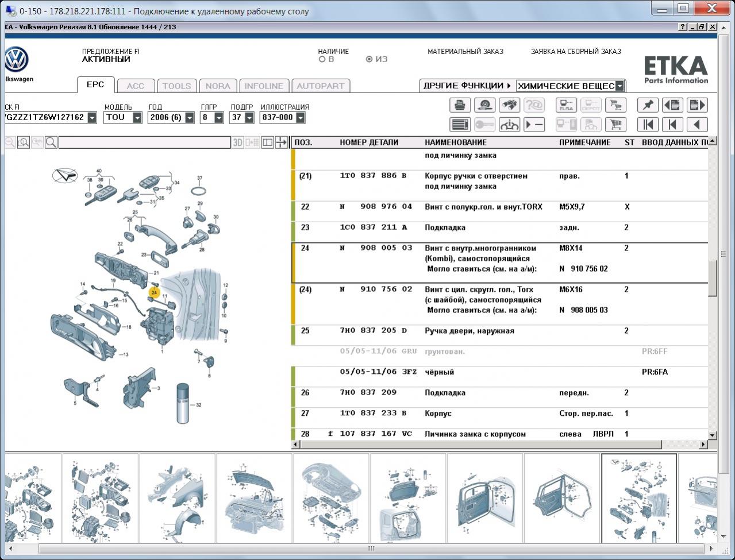Select the highlighted door handle illustration thumbnail
This screenshot has width=735, height=560.
pos(638,498)
